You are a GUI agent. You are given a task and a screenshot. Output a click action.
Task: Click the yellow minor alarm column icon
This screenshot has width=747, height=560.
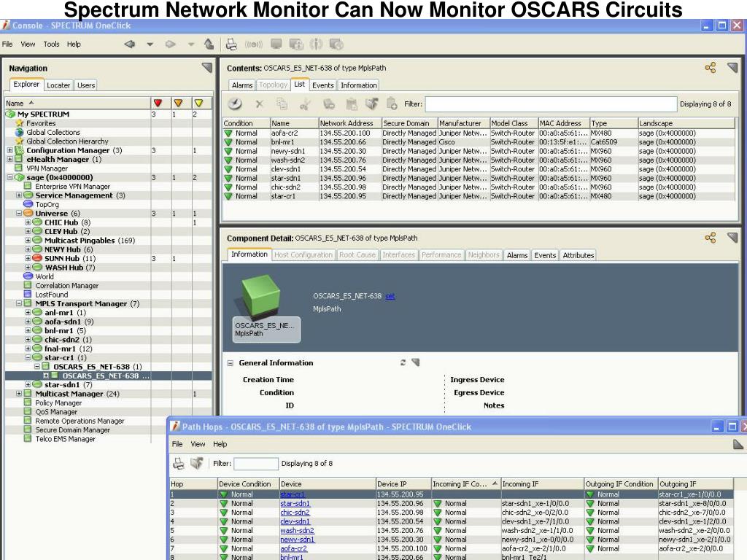[x=198, y=103]
